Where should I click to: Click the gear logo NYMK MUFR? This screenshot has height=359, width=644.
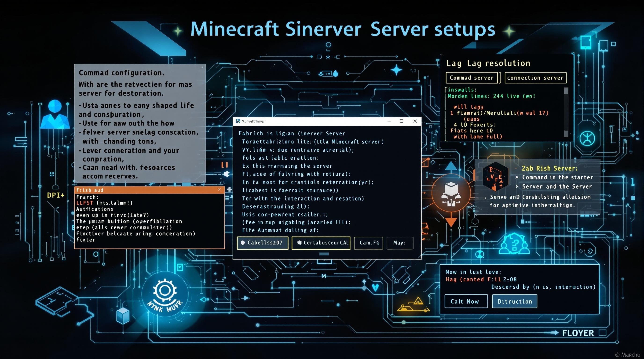165,294
